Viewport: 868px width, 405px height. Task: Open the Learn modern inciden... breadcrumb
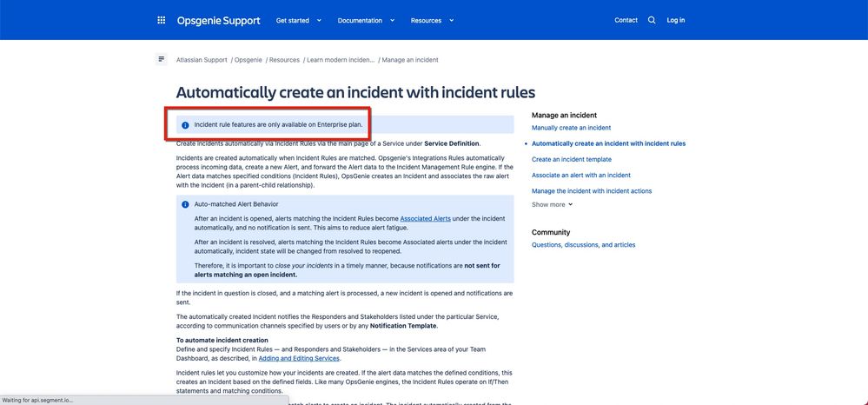click(341, 60)
